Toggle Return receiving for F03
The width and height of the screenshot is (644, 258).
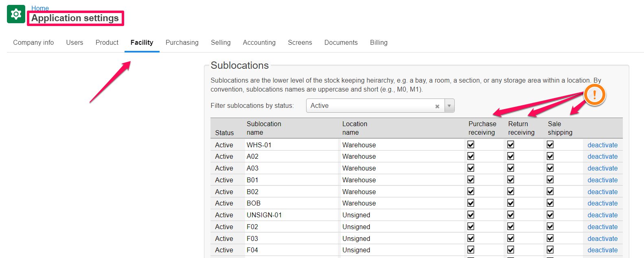[x=511, y=238]
